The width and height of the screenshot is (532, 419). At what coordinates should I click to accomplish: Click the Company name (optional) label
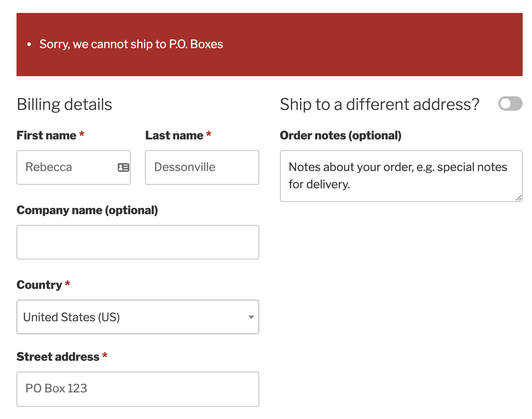point(87,210)
